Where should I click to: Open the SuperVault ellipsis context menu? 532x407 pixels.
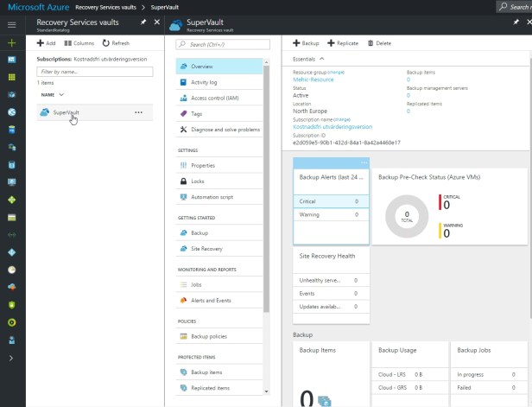coord(139,112)
